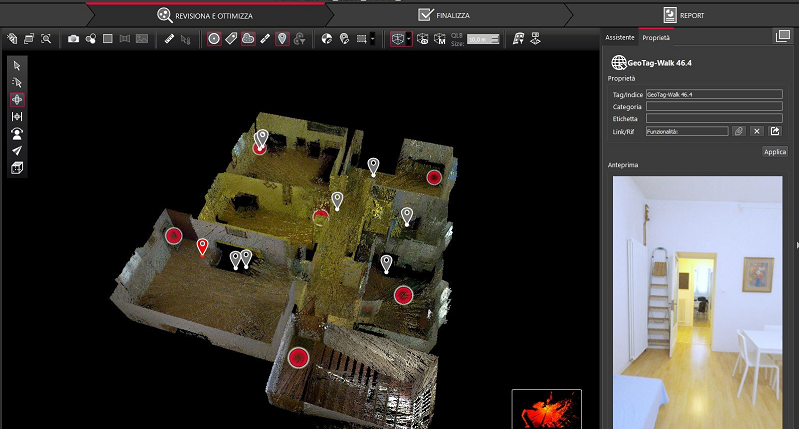Select the arrow pointer tool in left toolbar
The image size is (799, 429).
[x=17, y=65]
